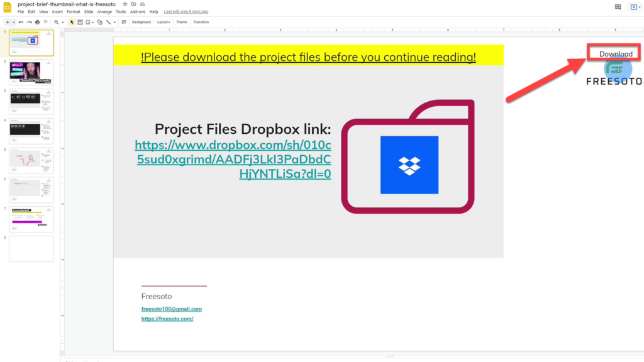The height and width of the screenshot is (362, 644).
Task: Print the presentation
Action: 37,22
